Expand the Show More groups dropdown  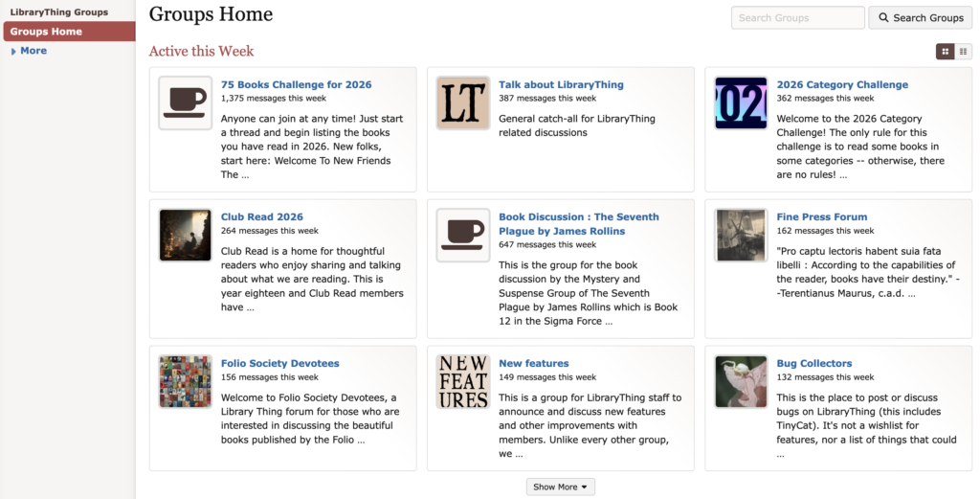(560, 487)
